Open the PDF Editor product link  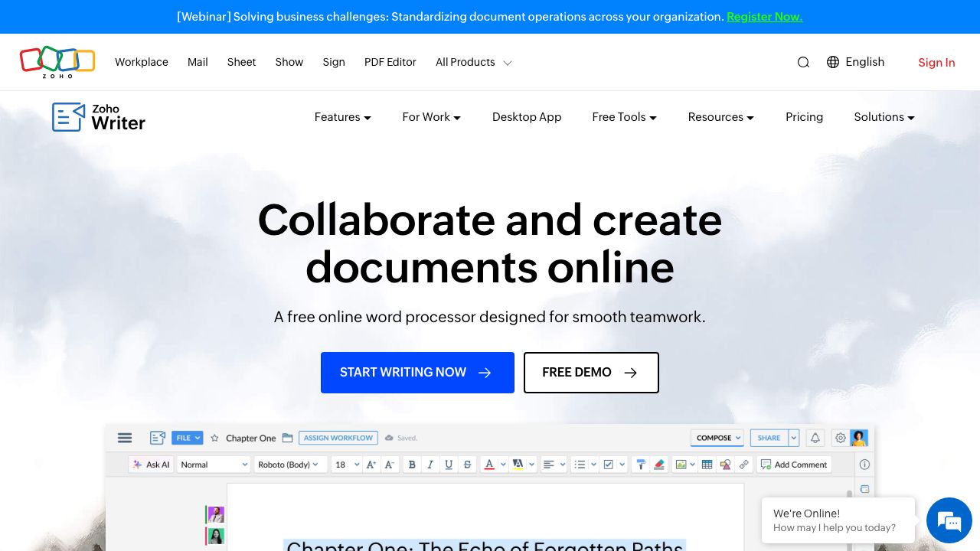[x=390, y=62]
